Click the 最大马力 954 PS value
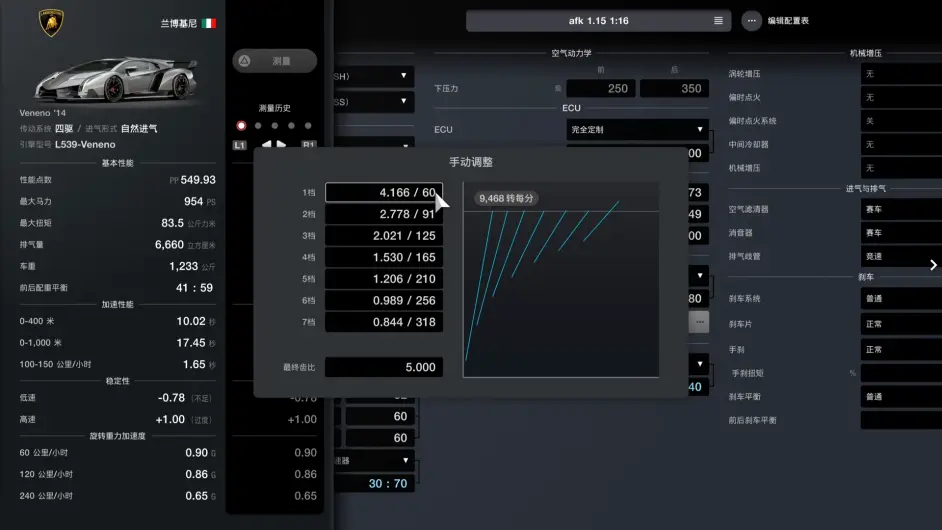 pyautogui.click(x=199, y=201)
